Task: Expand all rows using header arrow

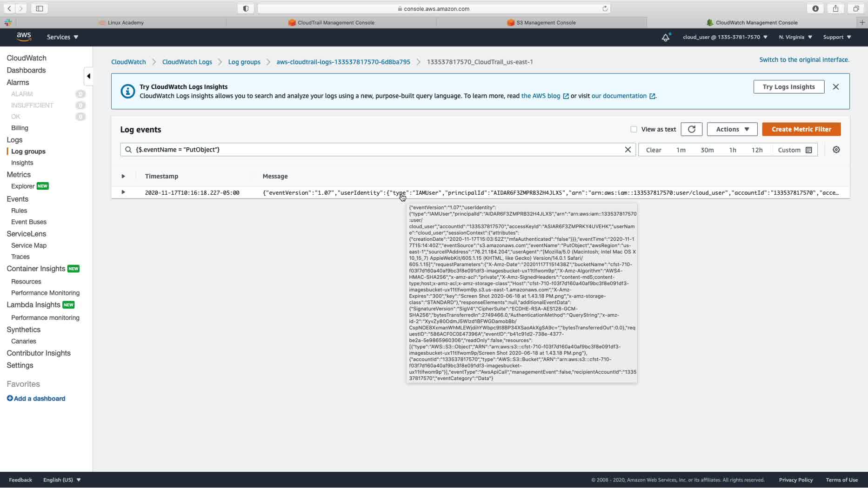Action: pyautogui.click(x=123, y=176)
